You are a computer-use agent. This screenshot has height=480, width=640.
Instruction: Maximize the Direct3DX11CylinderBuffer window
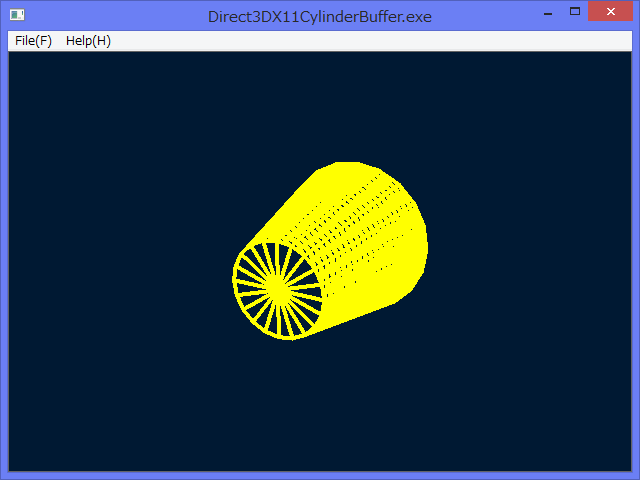(575, 11)
